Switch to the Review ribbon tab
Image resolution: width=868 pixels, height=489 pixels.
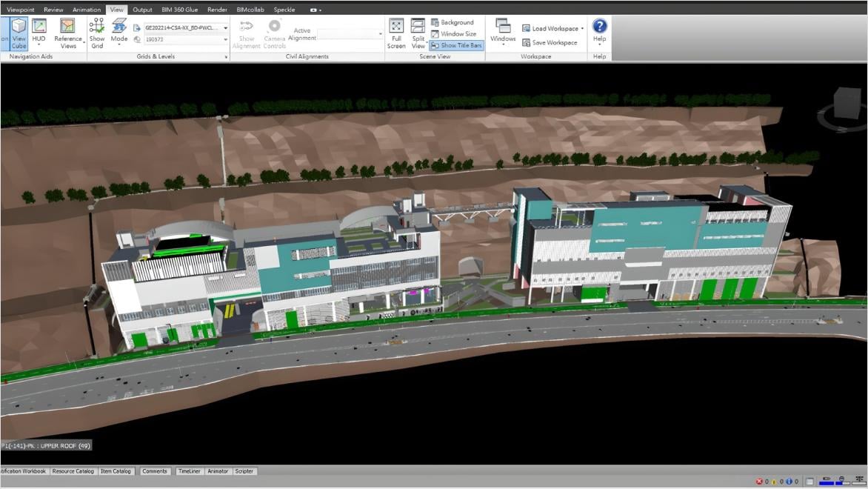point(53,10)
